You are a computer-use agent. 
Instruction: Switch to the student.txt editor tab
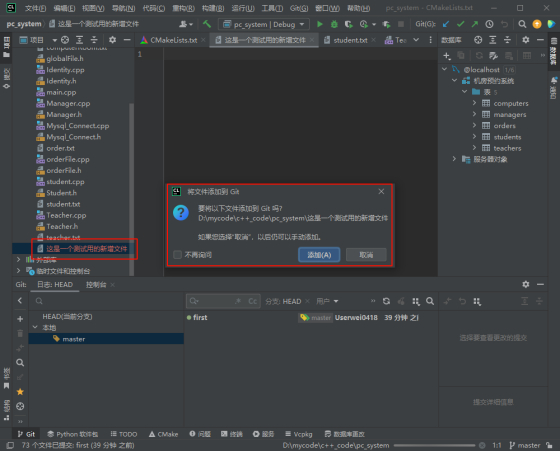pyautogui.click(x=350, y=40)
